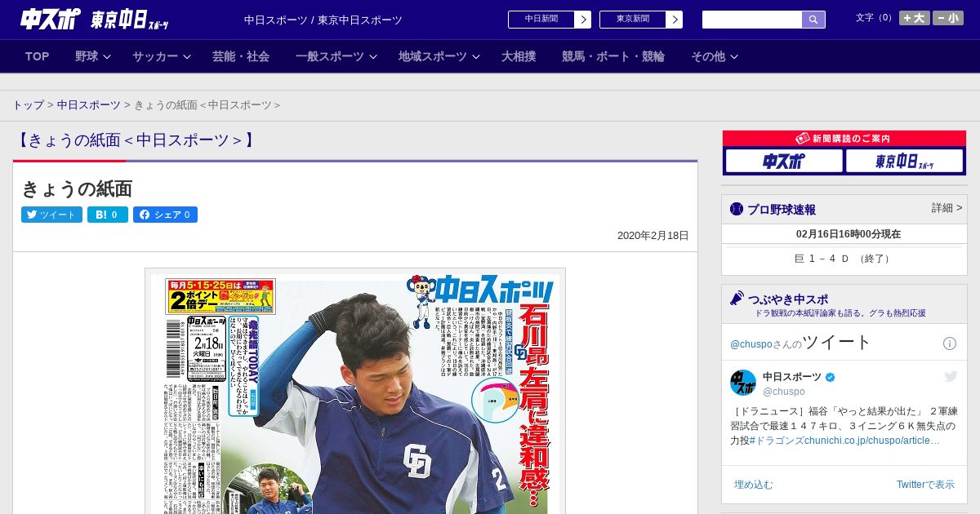Click 中スポ subscription banner button
Screen dimensions: 980x514
tap(784, 161)
